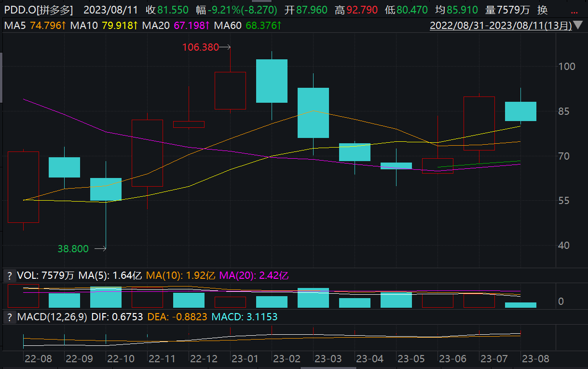Select the 23-03 volume bar

pos(313,298)
